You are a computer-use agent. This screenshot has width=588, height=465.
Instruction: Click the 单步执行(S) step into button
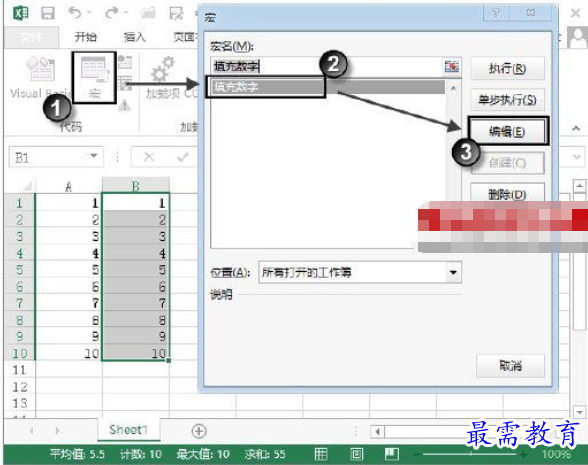point(507,100)
